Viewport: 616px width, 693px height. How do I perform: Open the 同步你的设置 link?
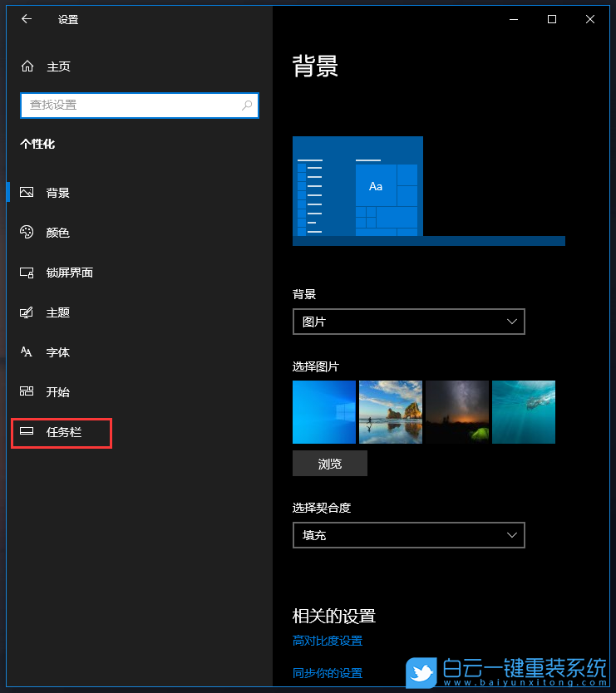pyautogui.click(x=328, y=673)
